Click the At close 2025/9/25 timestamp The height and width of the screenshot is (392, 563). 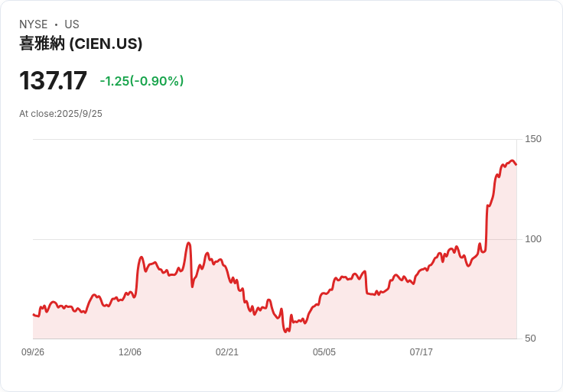[60, 114]
